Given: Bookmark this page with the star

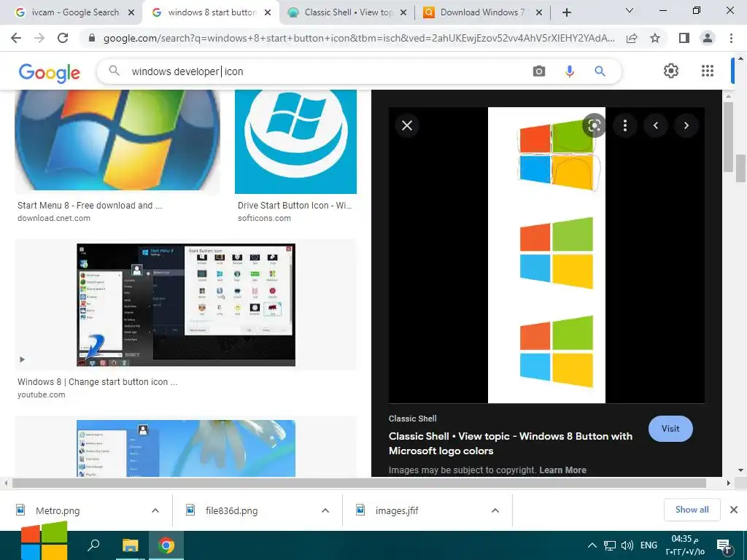Looking at the screenshot, I should (655, 38).
